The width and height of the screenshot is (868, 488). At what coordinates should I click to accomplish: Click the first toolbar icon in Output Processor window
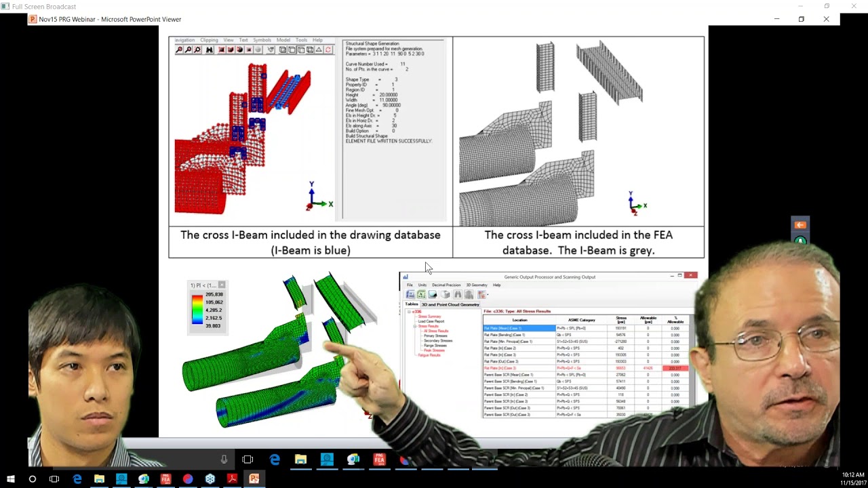click(x=410, y=294)
